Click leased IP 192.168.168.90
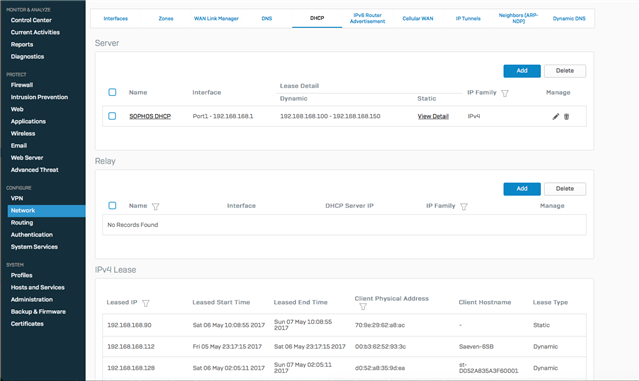 point(129,325)
